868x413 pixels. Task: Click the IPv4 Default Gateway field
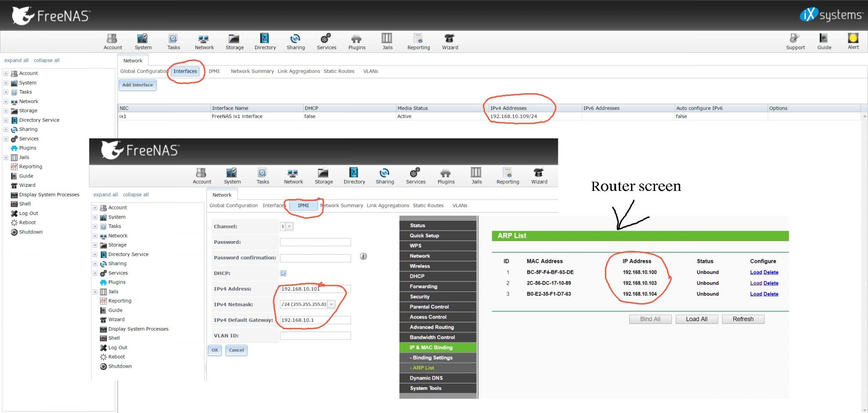pos(315,320)
